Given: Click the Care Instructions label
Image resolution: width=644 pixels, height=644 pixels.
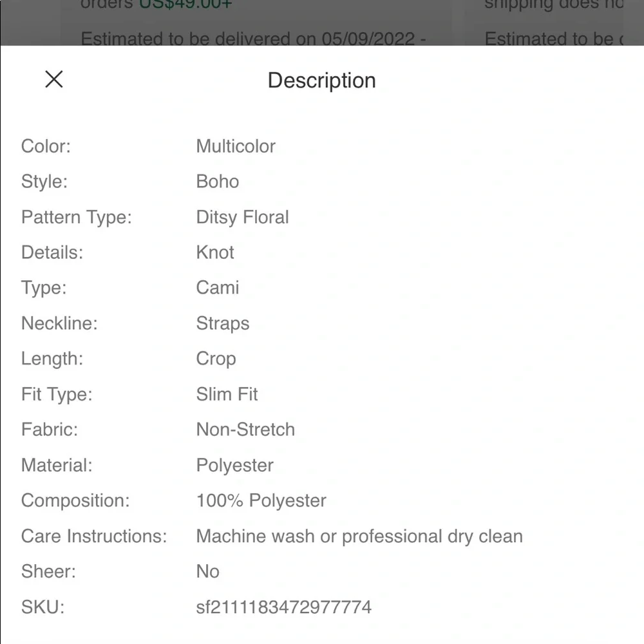Looking at the screenshot, I should tap(94, 536).
